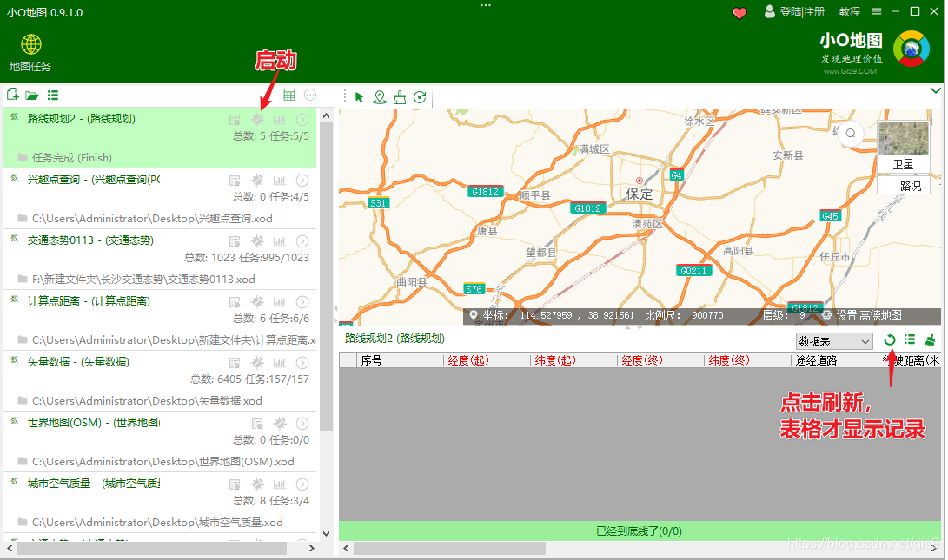The width and height of the screenshot is (948, 560).
Task: Click the circled arrow on the 路线规划2 task
Action: (302, 120)
